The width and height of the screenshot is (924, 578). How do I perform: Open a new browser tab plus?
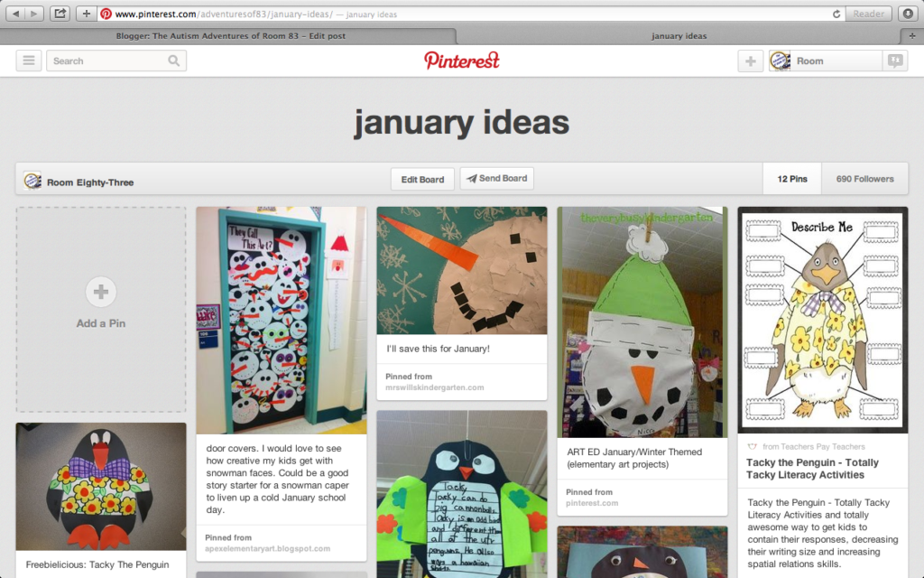[912, 36]
